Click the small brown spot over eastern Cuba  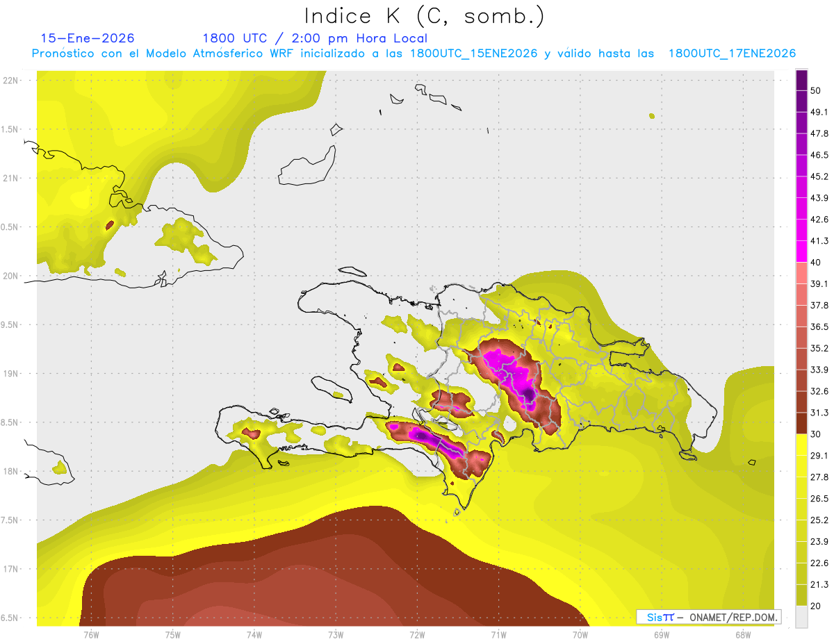click(x=109, y=225)
